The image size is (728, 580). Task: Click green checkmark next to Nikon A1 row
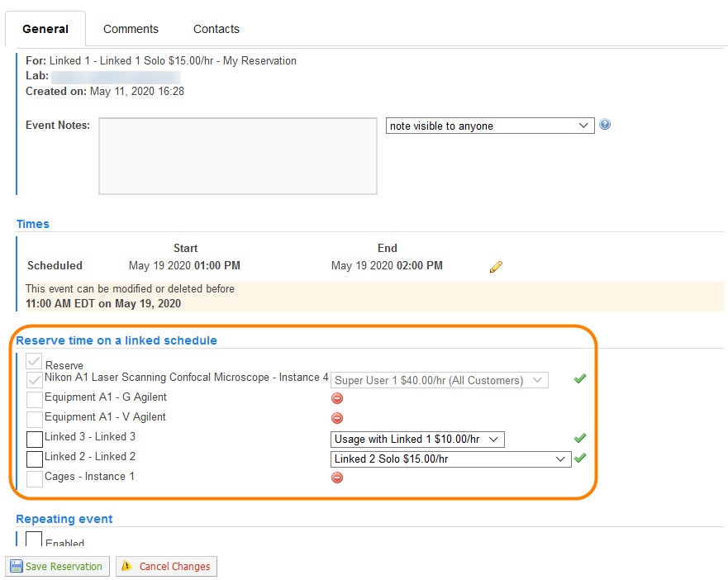click(x=580, y=379)
